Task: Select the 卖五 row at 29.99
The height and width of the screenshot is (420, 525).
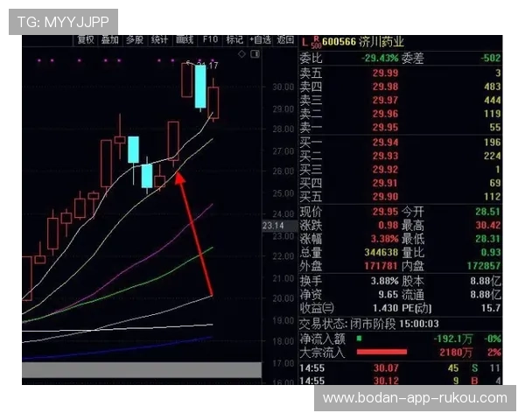Action: [400, 73]
